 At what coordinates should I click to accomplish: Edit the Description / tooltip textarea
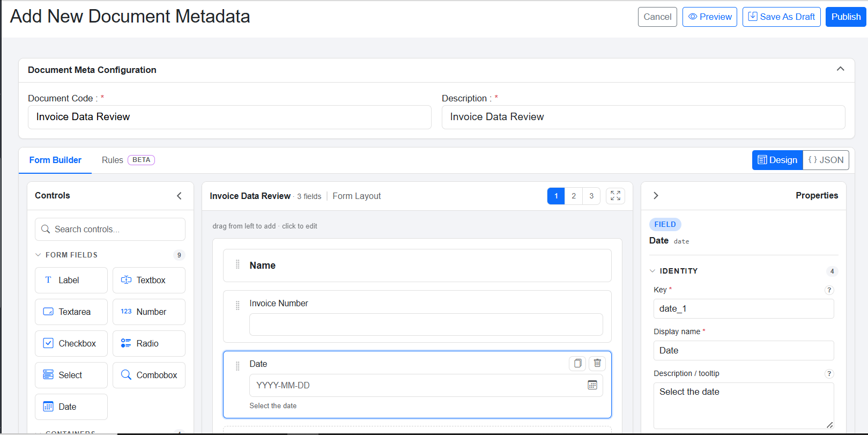point(744,405)
